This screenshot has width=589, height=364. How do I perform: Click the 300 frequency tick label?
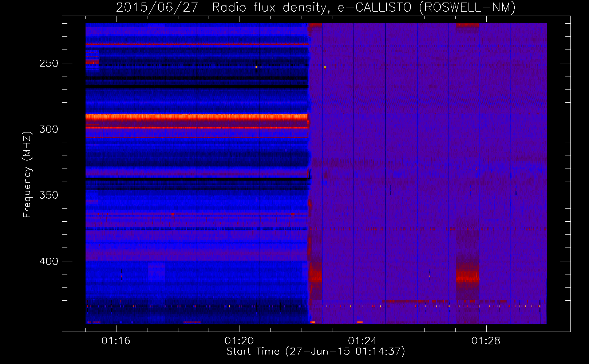click(x=49, y=129)
